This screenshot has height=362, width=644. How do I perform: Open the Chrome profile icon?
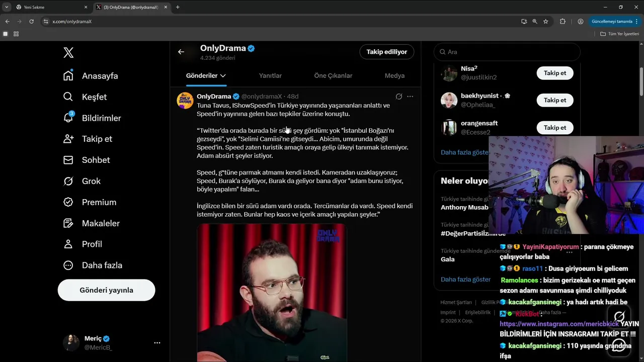[x=581, y=22]
